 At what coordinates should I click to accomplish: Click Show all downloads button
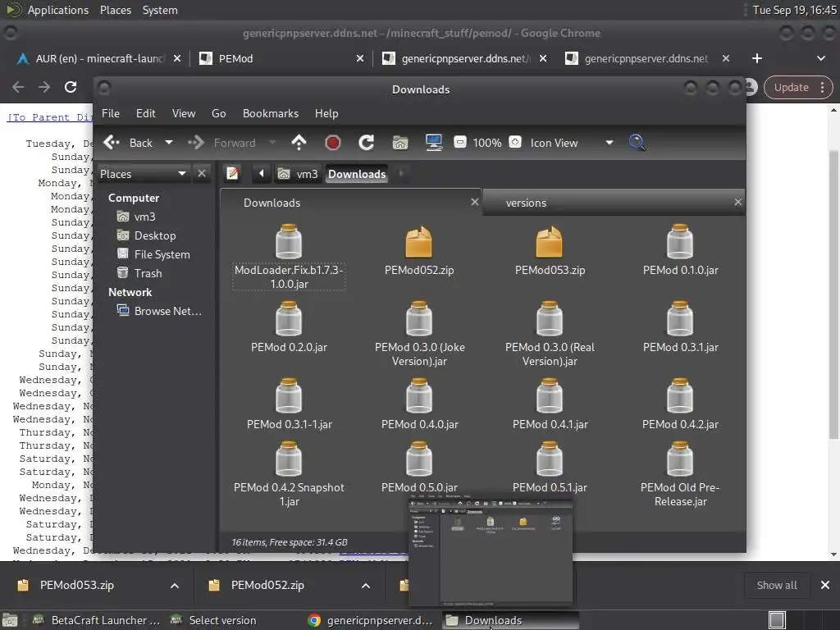pyautogui.click(x=777, y=586)
